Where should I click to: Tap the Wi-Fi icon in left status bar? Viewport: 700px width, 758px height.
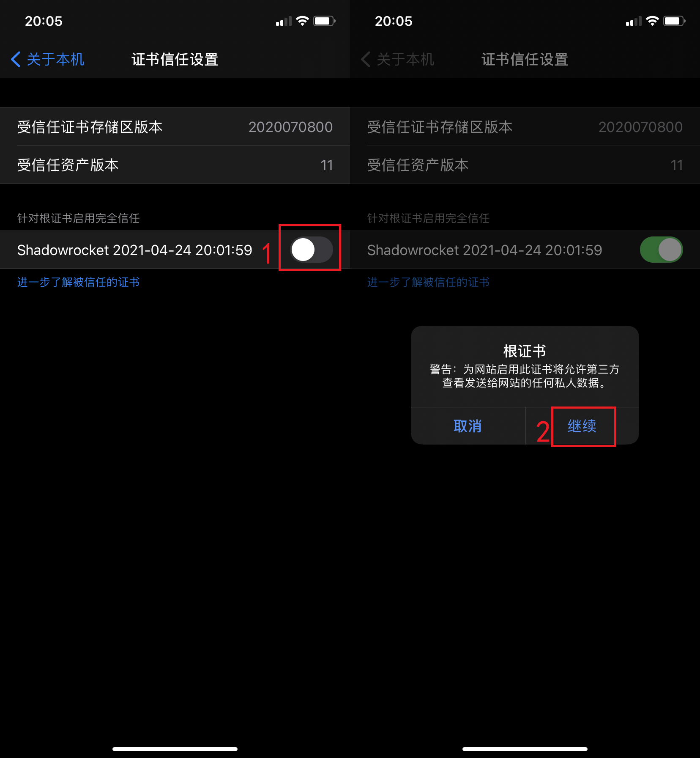tap(302, 21)
